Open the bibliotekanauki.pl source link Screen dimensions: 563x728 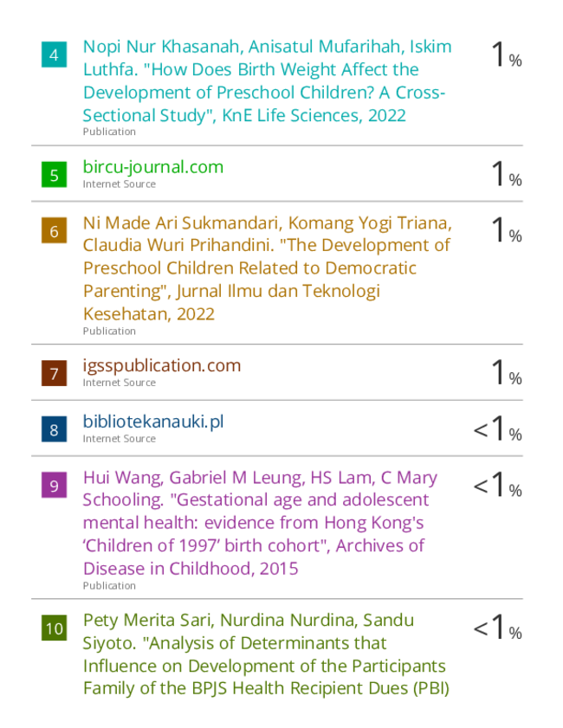pos(153,422)
